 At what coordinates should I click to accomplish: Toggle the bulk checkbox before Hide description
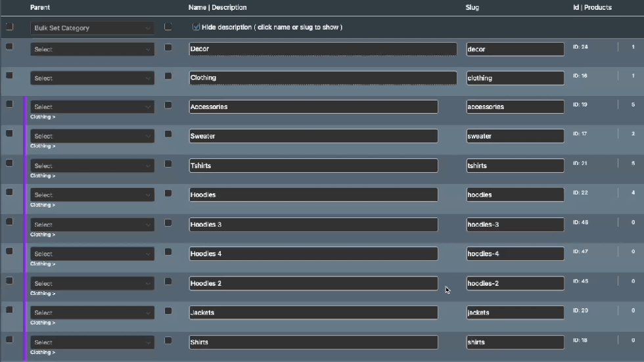(x=168, y=27)
